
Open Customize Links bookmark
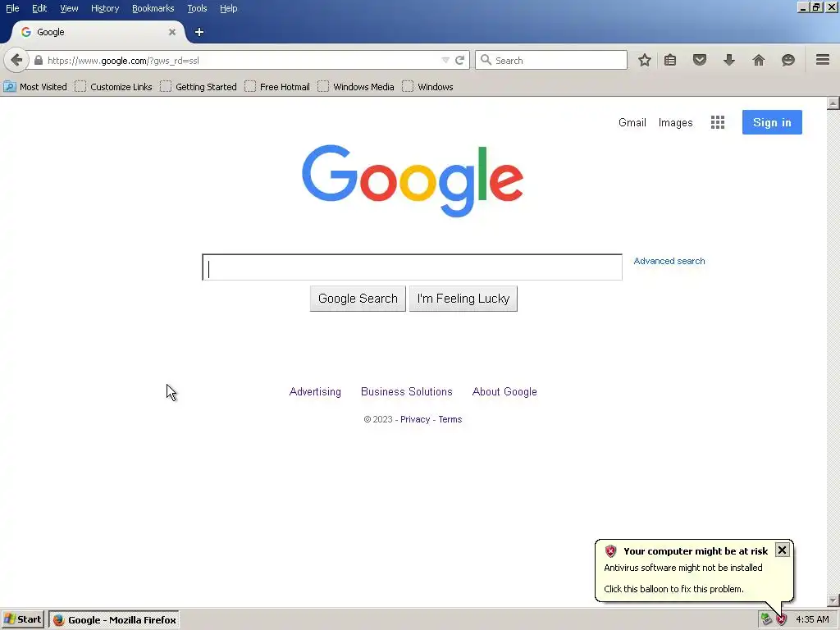(113, 87)
